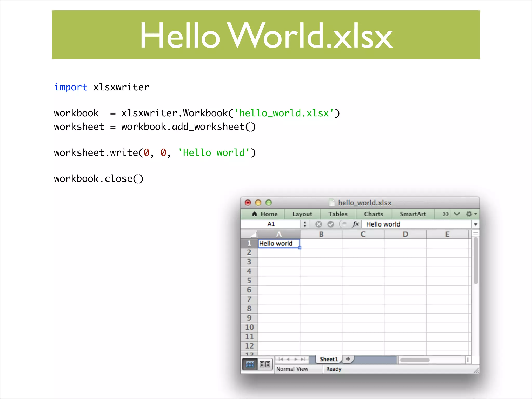
Task: Confirm entry with the checkmark icon
Action: click(331, 224)
